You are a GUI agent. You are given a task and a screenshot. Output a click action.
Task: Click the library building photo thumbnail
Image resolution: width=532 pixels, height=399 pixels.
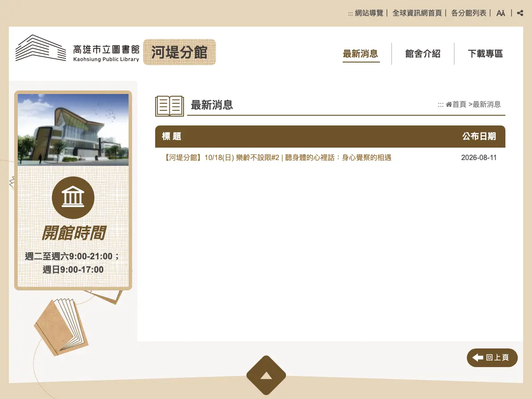point(73,130)
